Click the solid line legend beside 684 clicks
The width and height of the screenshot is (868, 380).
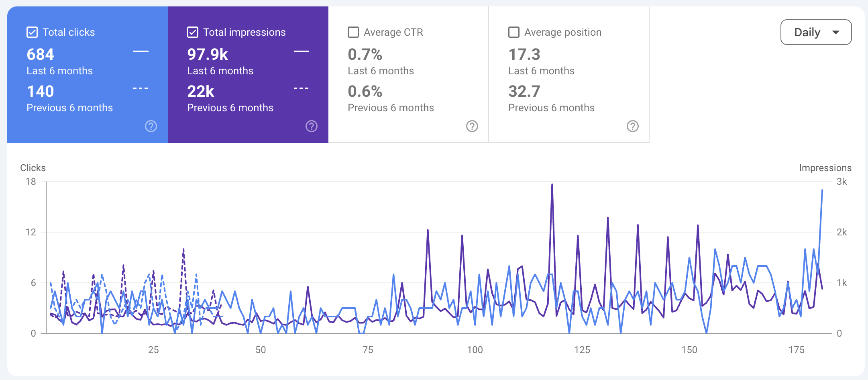(x=141, y=51)
